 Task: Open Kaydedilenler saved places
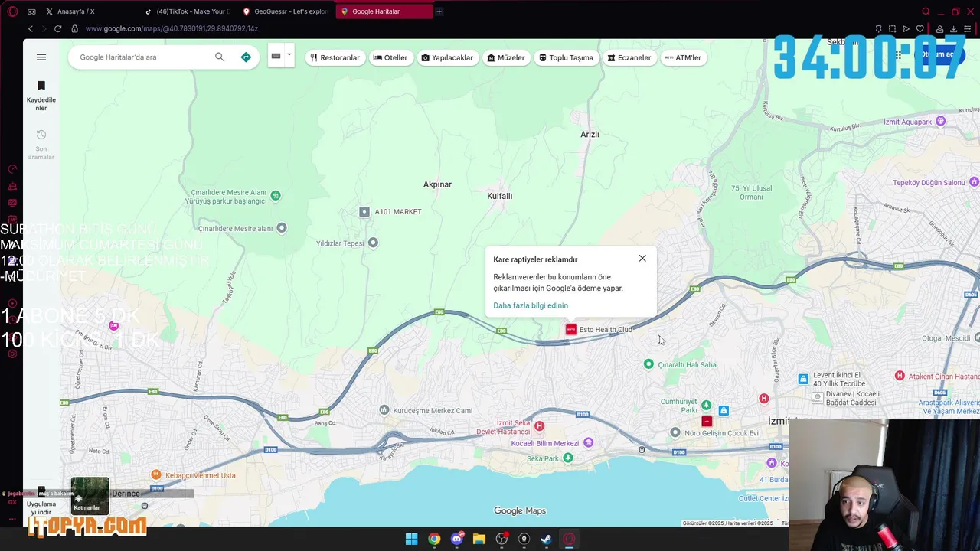(41, 95)
